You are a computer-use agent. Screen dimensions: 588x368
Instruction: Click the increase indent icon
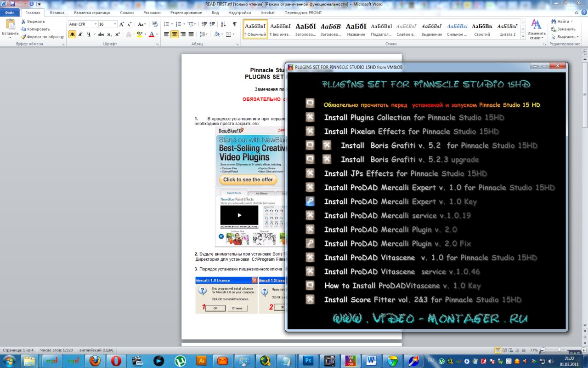point(213,24)
